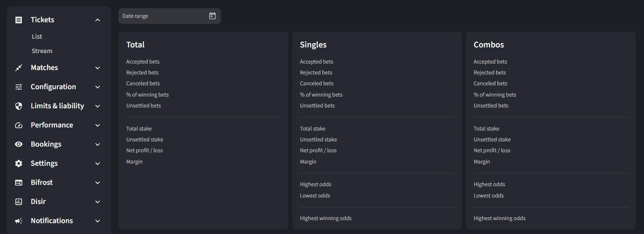Viewport: 644px width, 234px height.
Task: Open the List submenu under Tickets
Action: (37, 37)
